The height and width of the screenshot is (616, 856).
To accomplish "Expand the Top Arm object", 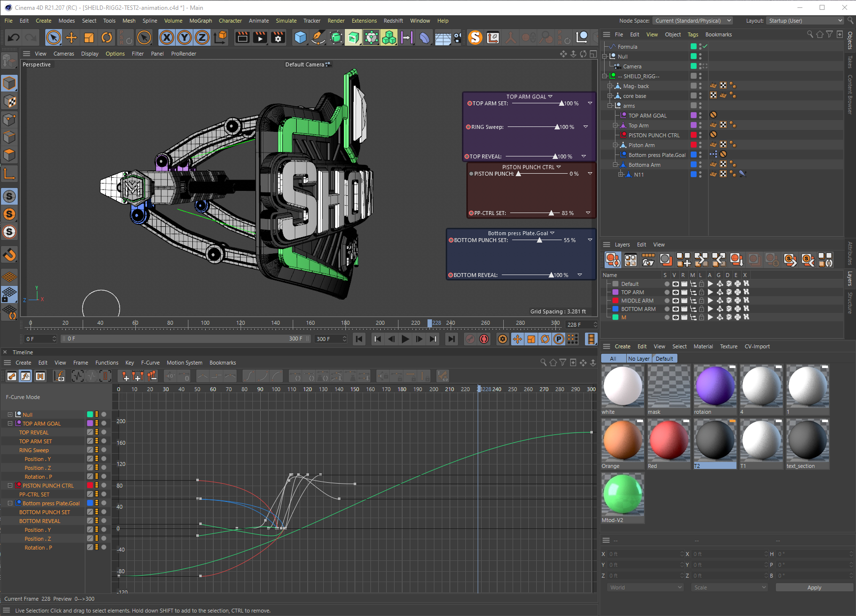I will point(615,125).
